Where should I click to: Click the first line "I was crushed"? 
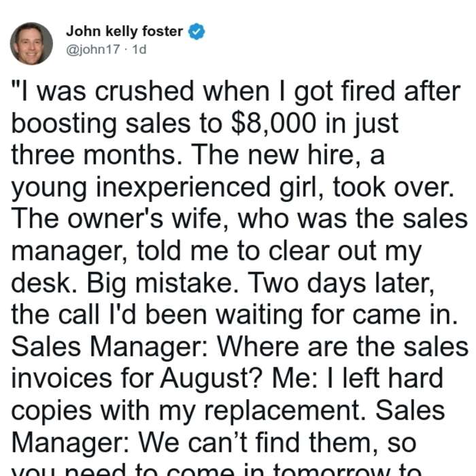103,91
